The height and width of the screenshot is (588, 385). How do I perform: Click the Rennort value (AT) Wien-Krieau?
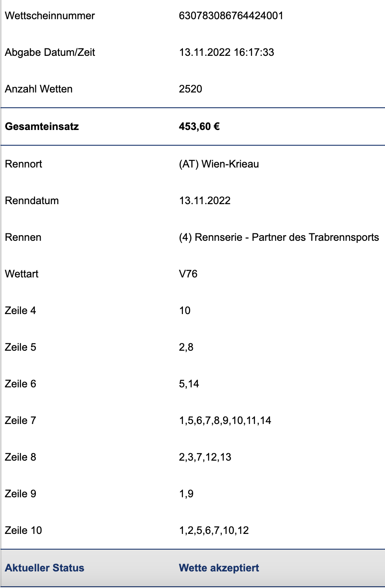pos(219,164)
